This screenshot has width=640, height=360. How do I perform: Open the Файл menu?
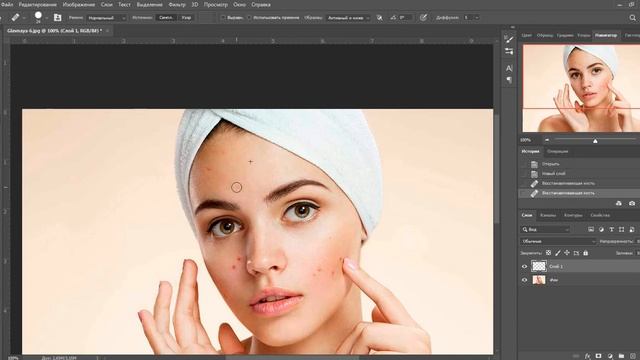(7, 4)
